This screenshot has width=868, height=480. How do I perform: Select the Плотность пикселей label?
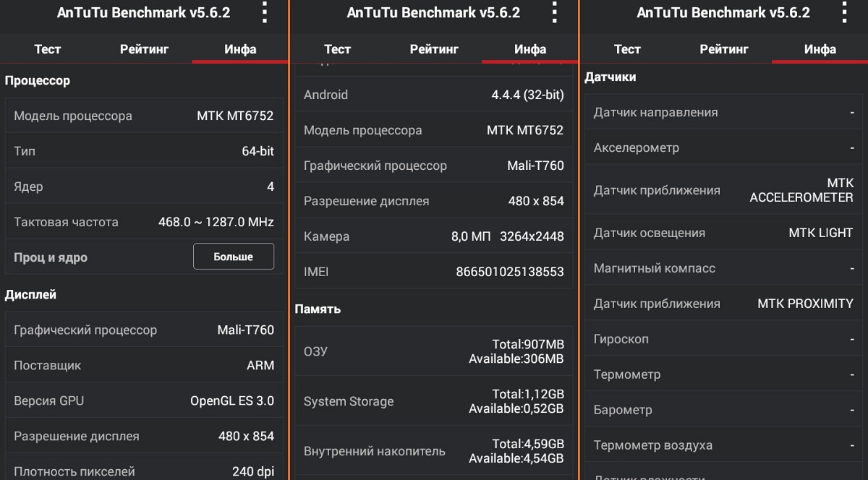[75, 471]
